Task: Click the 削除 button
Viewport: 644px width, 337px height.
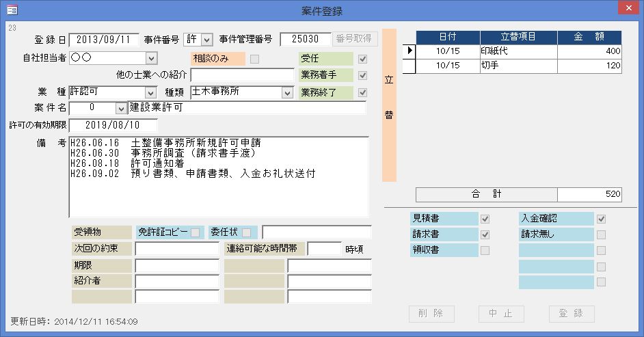Action: (431, 314)
